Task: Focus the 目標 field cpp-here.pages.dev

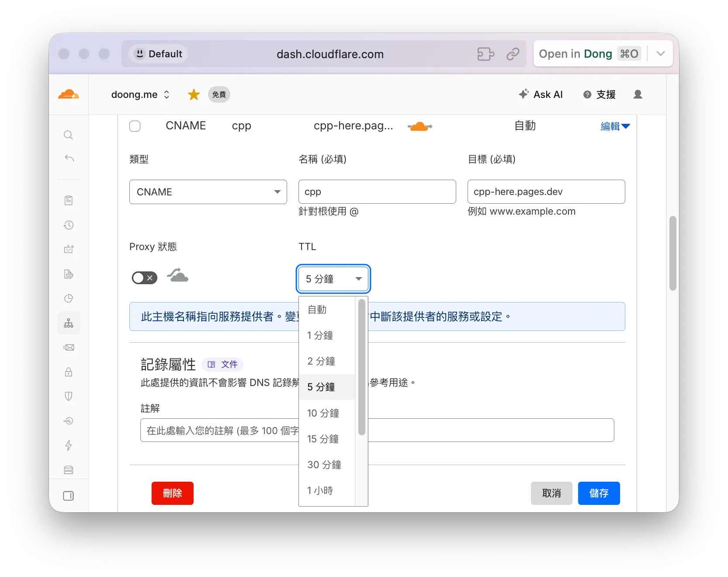Action: [x=546, y=191]
